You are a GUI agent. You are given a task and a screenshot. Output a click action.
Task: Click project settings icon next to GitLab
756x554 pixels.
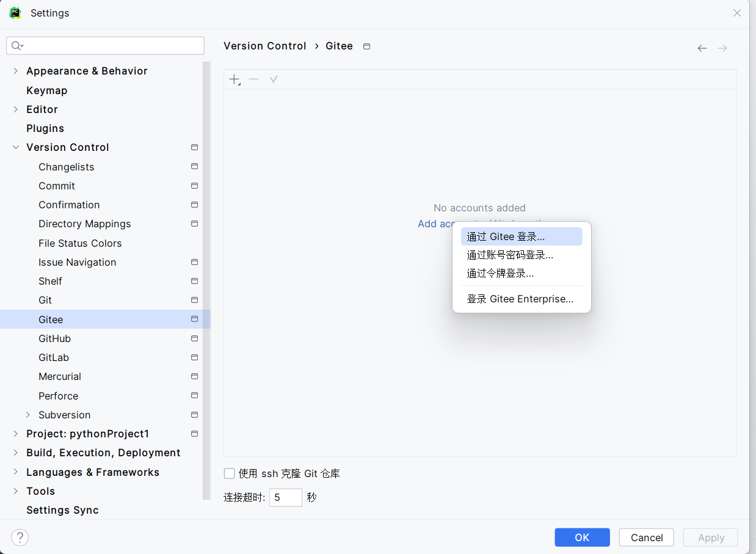pos(194,357)
